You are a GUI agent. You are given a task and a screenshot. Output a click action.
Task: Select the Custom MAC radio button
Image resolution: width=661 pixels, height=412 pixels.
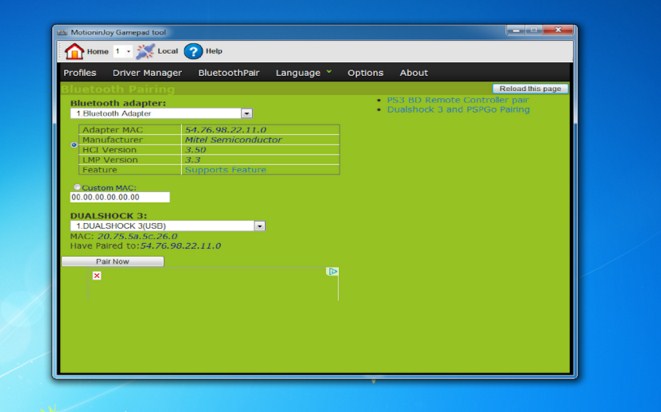(x=77, y=187)
